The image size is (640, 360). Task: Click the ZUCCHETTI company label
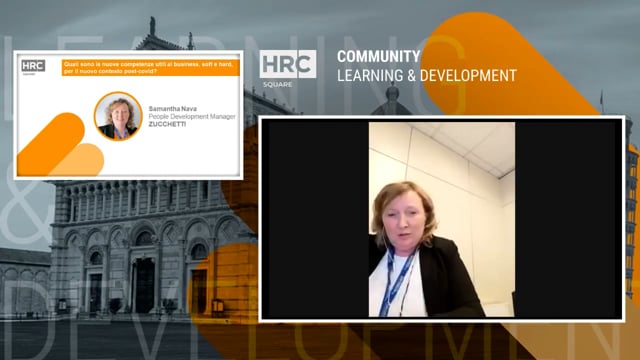(x=167, y=124)
